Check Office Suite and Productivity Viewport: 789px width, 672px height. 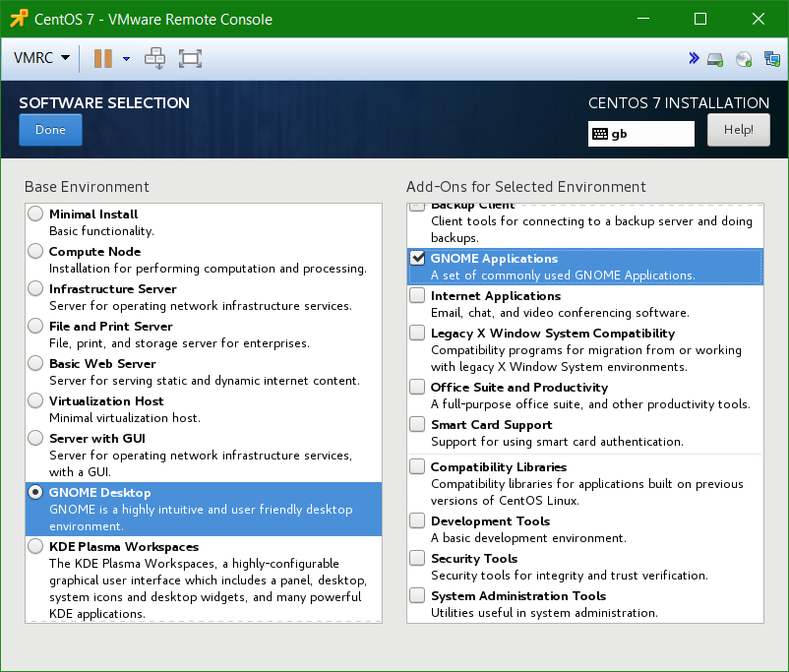pos(417,387)
